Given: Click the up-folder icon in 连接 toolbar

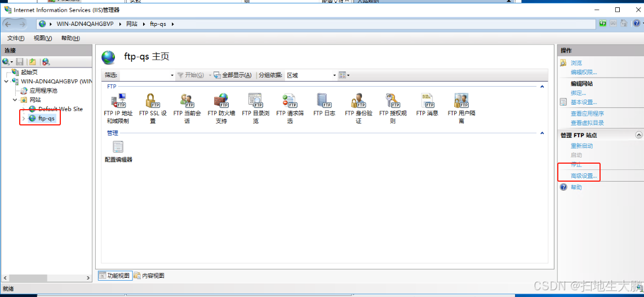Looking at the screenshot, I should coord(32,61).
